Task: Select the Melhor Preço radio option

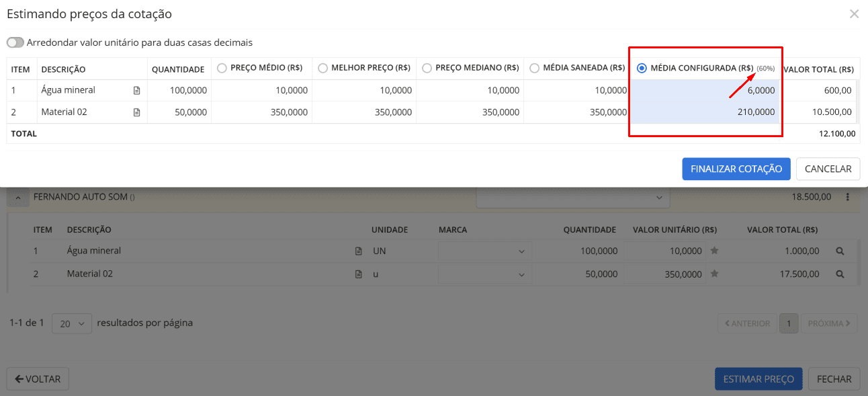Action: click(322, 68)
